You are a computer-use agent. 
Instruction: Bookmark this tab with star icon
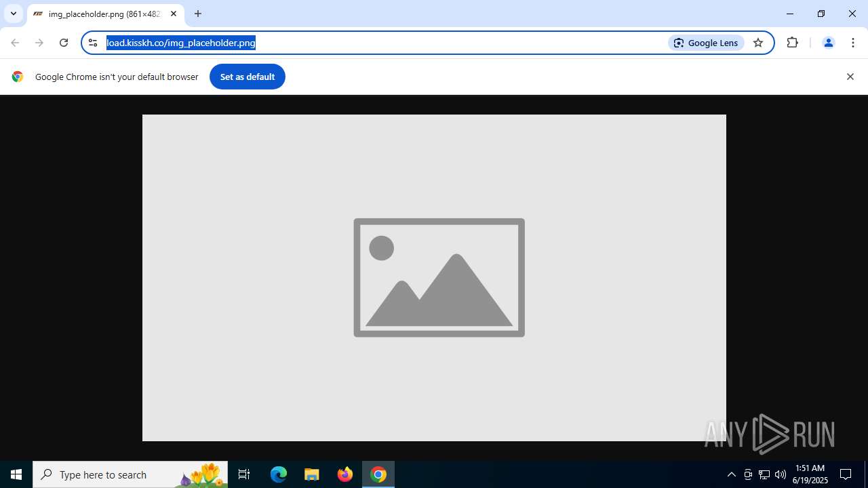coord(758,43)
